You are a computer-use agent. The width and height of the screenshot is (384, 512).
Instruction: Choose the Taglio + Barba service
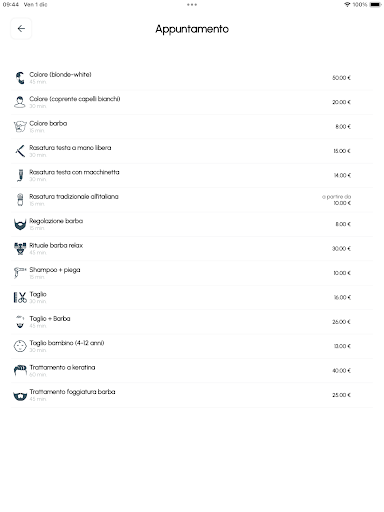click(192, 322)
